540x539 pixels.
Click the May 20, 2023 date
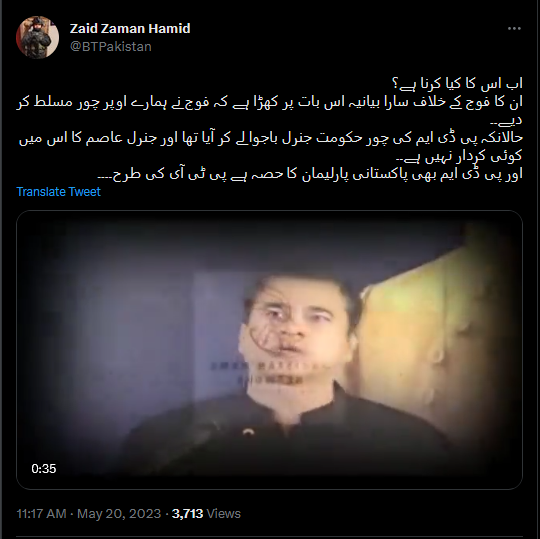pyautogui.click(x=119, y=514)
